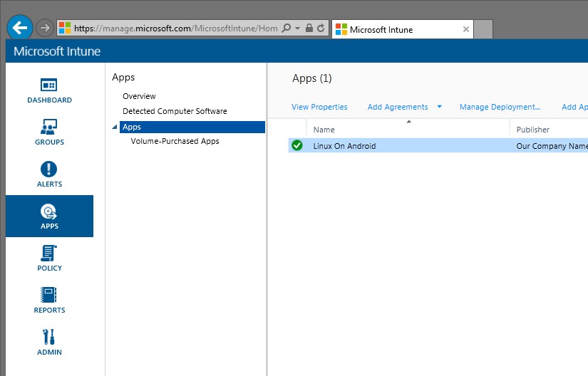
Task: Open the Add Agreements dropdown arrow
Action: pyautogui.click(x=439, y=107)
